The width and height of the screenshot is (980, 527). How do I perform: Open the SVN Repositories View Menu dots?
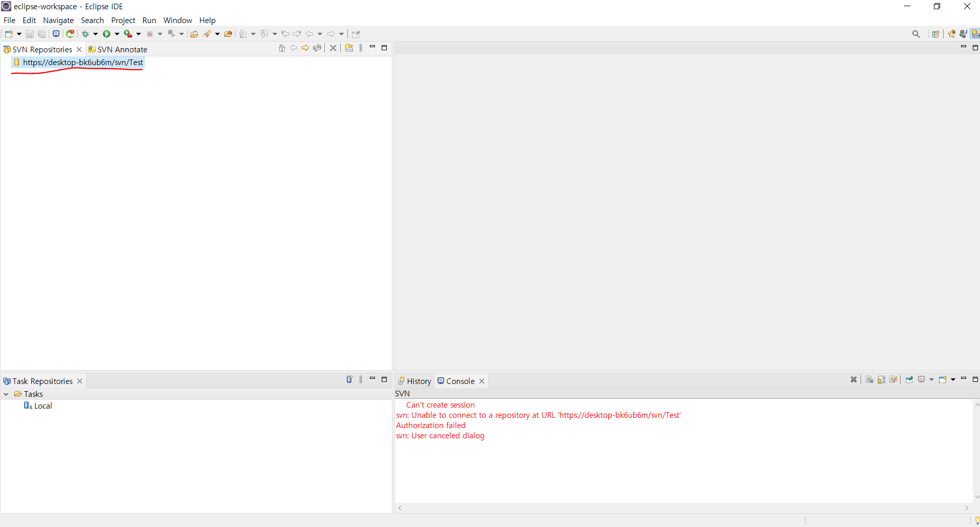pyautogui.click(x=361, y=48)
